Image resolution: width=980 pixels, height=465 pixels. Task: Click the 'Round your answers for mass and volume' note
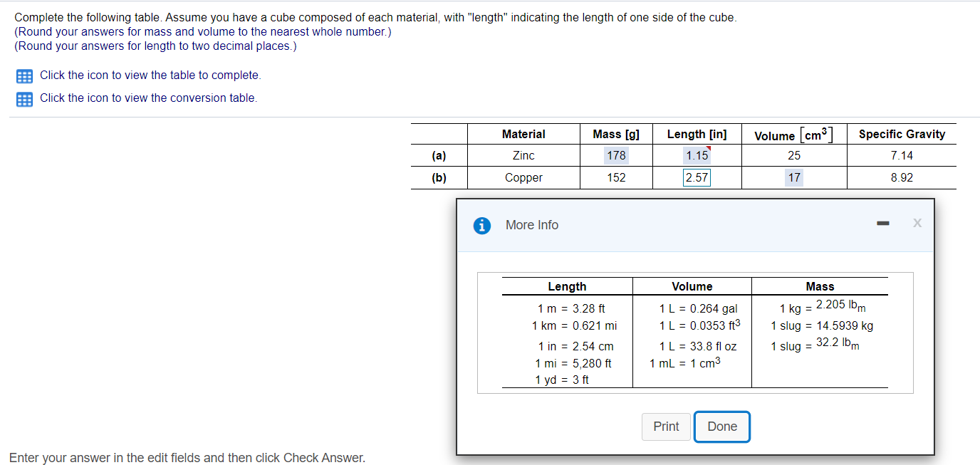(x=203, y=31)
